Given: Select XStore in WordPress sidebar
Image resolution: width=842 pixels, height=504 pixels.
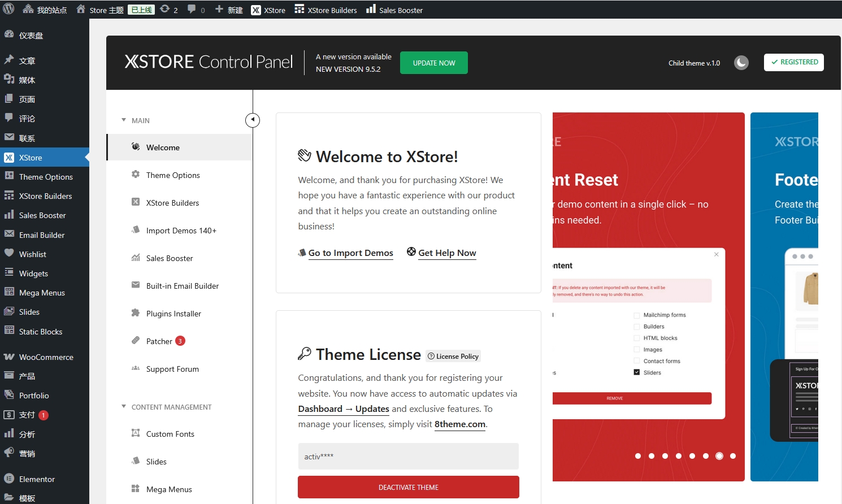Looking at the screenshot, I should click(45, 158).
